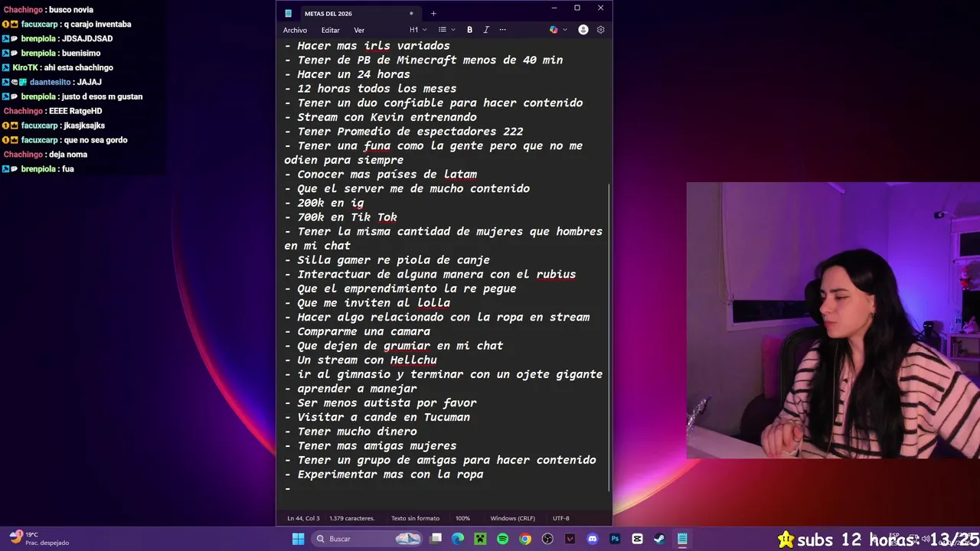Open Discord from the taskbar

tap(592, 539)
